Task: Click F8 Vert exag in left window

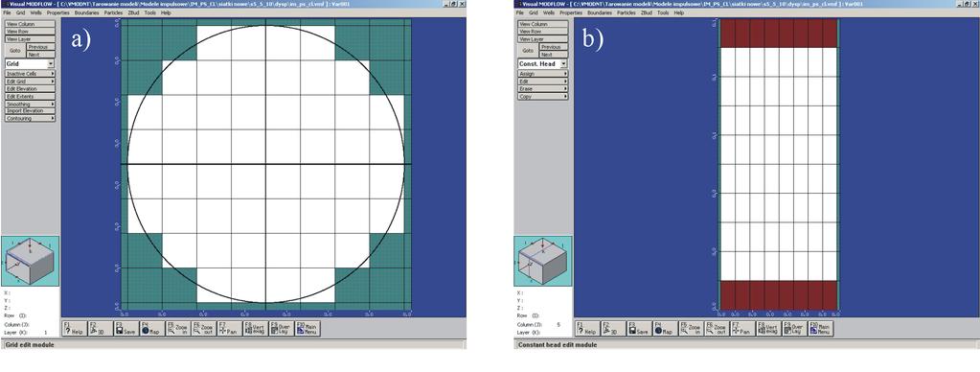Action: coord(255,328)
